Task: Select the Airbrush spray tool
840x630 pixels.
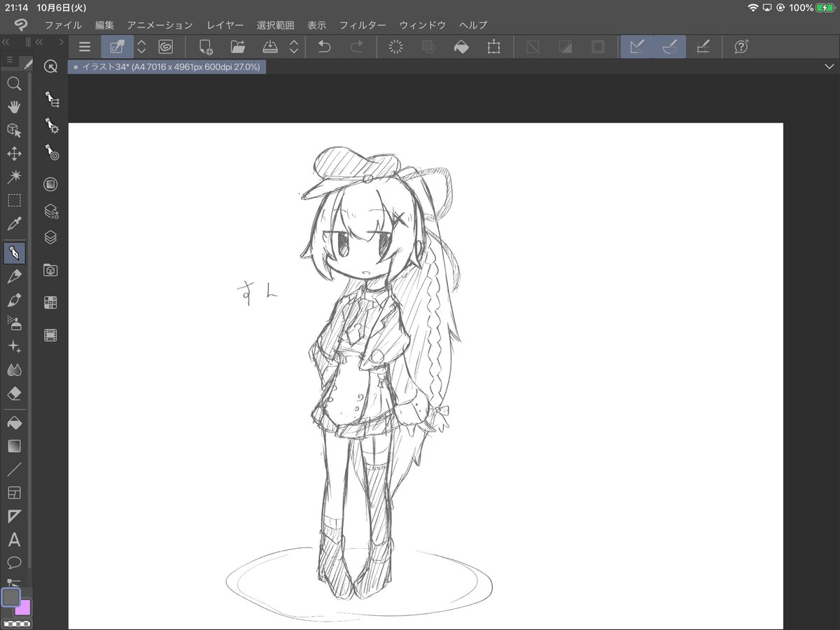Action: (14, 323)
